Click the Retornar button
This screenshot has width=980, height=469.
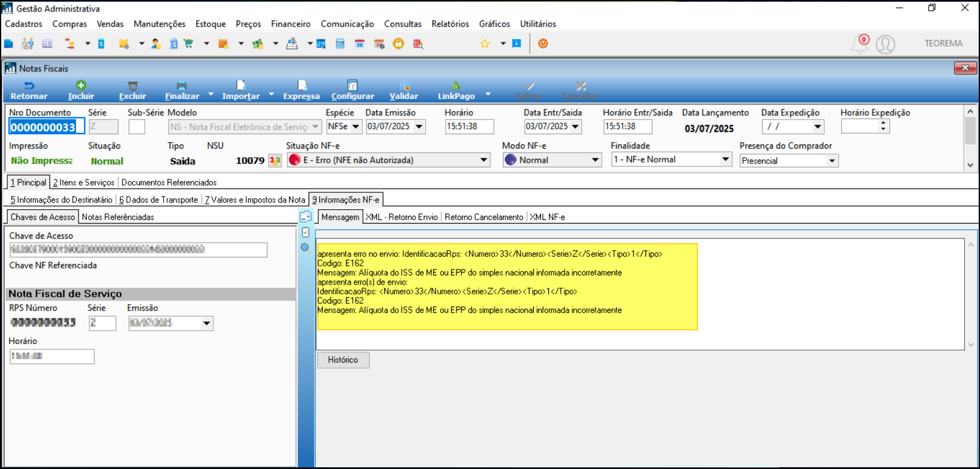click(x=28, y=91)
